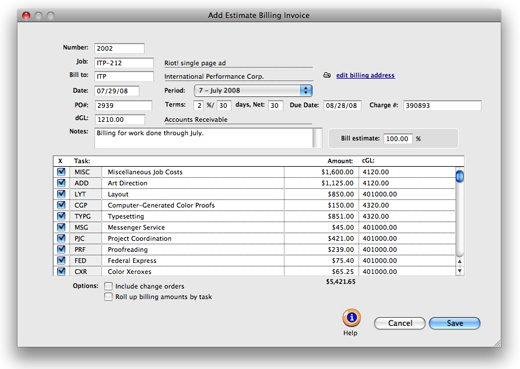
Task: Click the International Performance Corp. name
Action: click(x=214, y=76)
